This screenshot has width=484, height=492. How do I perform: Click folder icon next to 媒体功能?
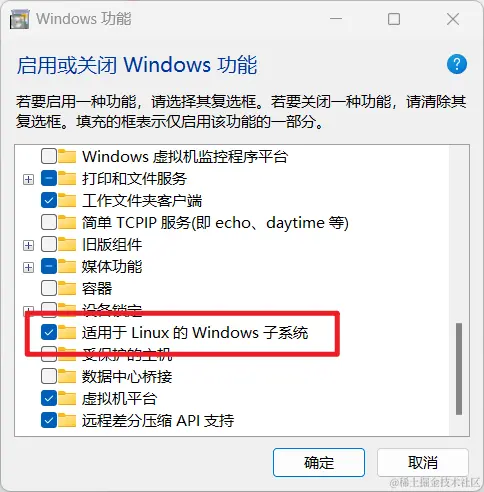[x=67, y=266]
